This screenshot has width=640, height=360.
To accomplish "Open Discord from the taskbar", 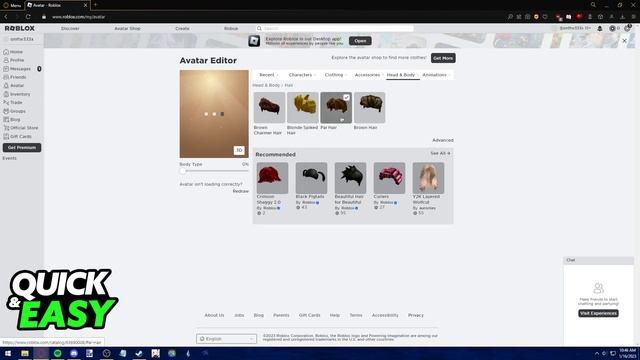I will click(74, 353).
